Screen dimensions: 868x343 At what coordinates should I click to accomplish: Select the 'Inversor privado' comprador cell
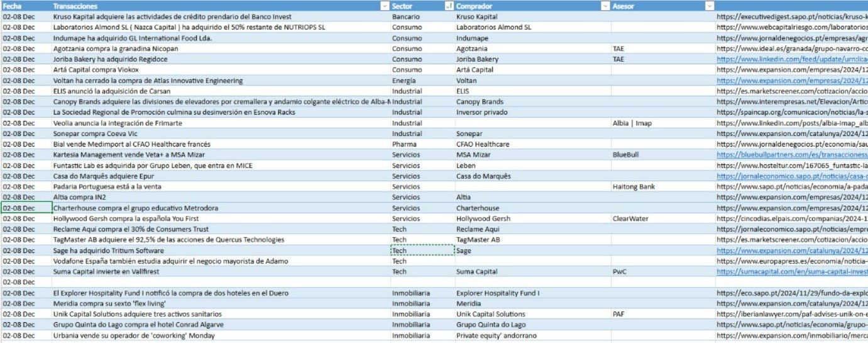click(x=532, y=113)
